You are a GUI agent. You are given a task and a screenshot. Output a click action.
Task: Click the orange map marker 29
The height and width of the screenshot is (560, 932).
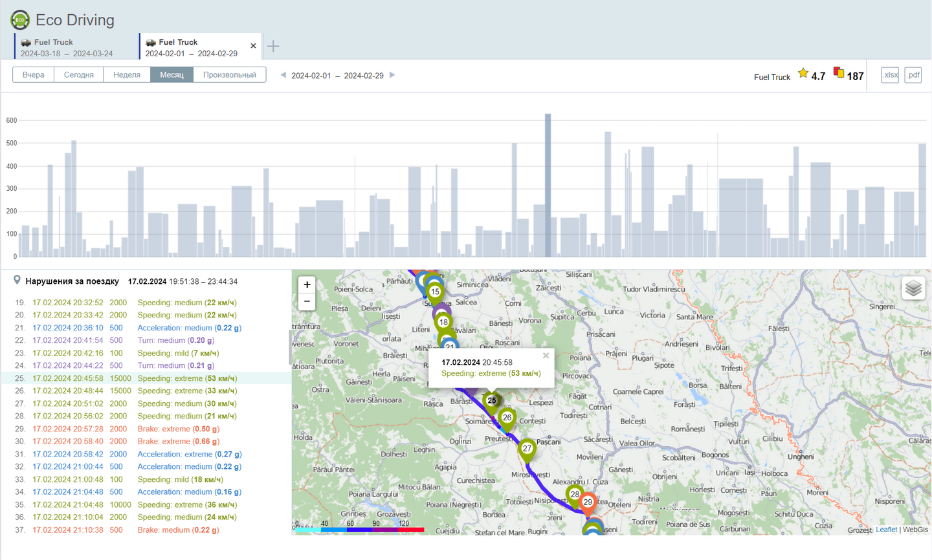pyautogui.click(x=588, y=502)
